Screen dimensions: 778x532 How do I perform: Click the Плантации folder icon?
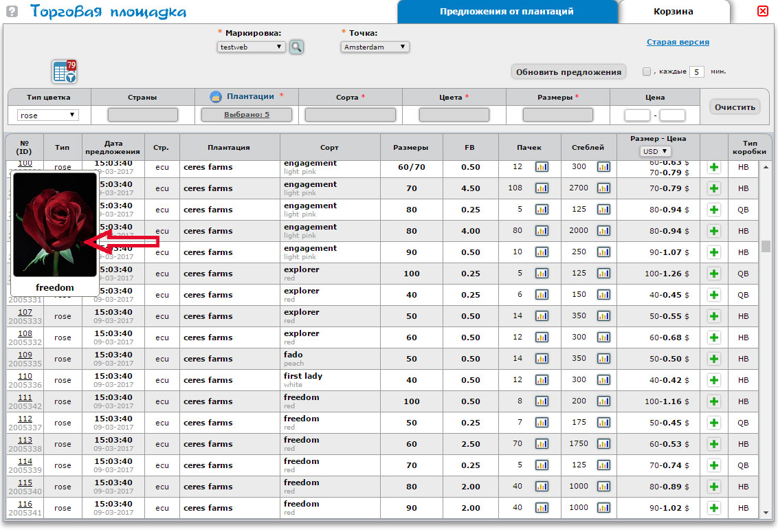[x=215, y=97]
